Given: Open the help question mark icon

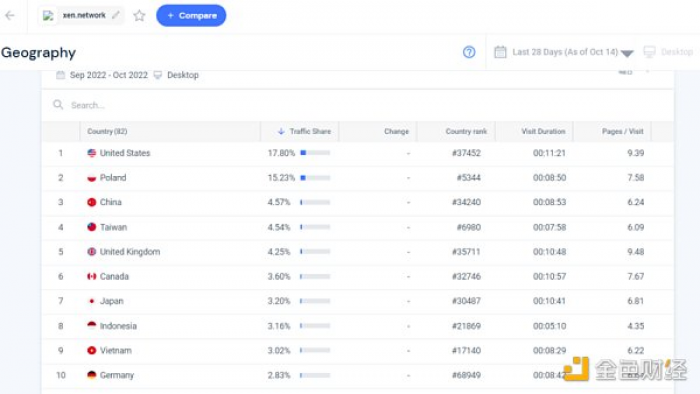Looking at the screenshot, I should tap(469, 52).
